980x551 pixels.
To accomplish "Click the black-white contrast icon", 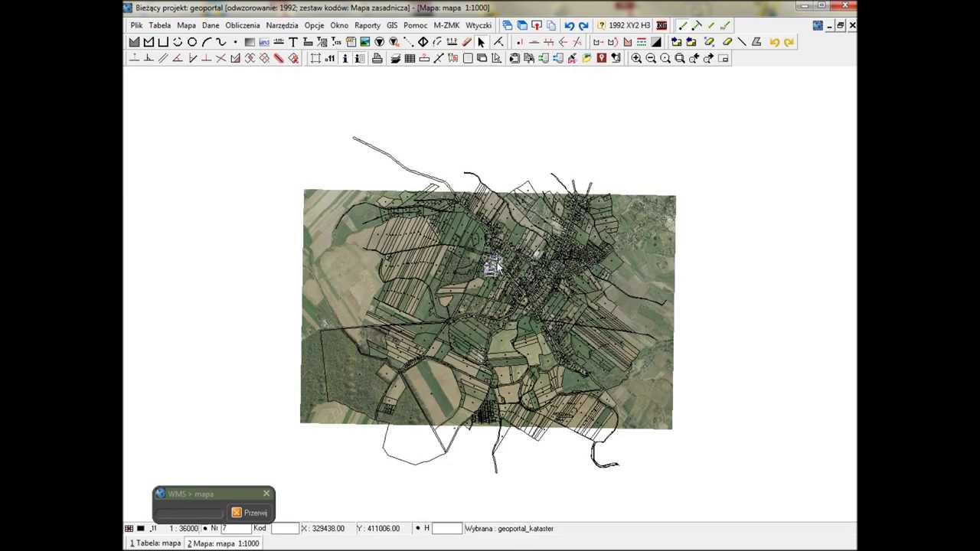I will pyautogui.click(x=656, y=42).
